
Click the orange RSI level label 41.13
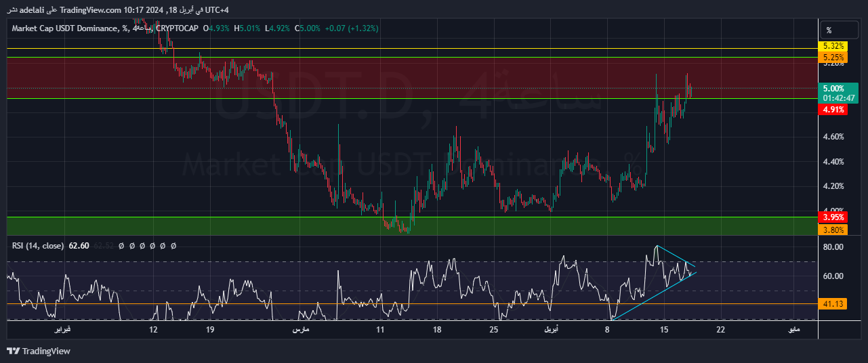point(833,304)
